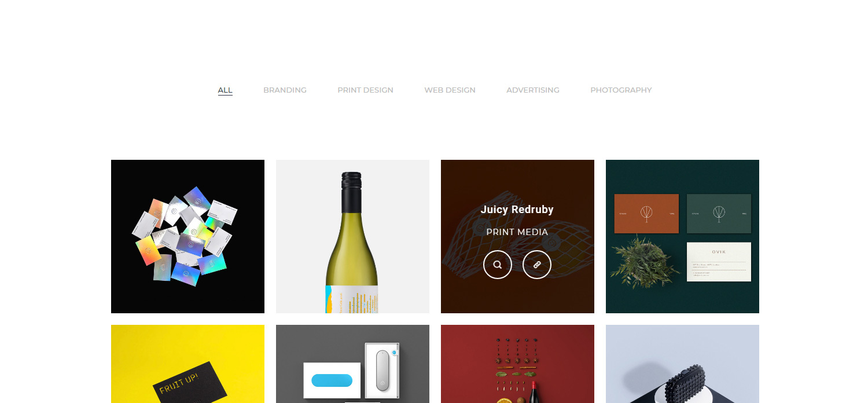Open the black studded clutch thumbnail
The image size is (868, 403).
pyautogui.click(x=682, y=364)
